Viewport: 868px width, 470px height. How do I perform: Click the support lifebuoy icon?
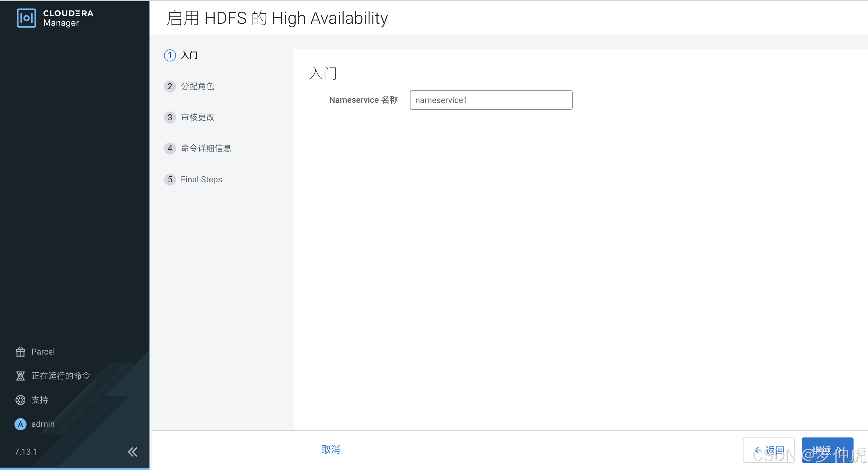point(20,400)
